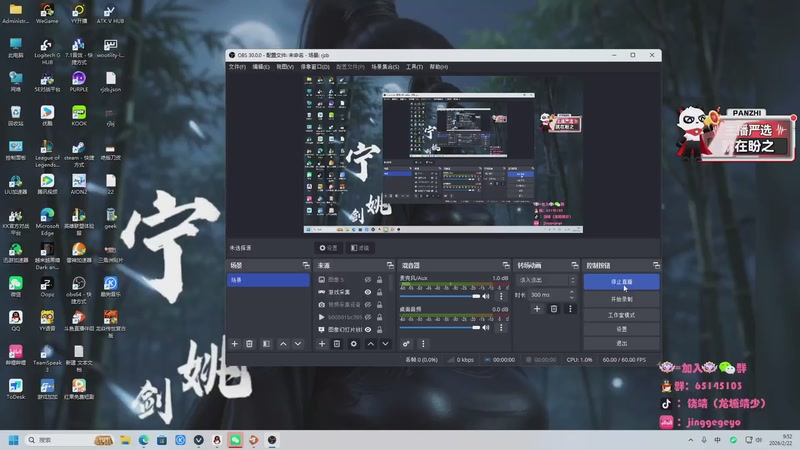Pop out the Scene Transitions dock panel
The width and height of the screenshot is (800, 450).
575,265
